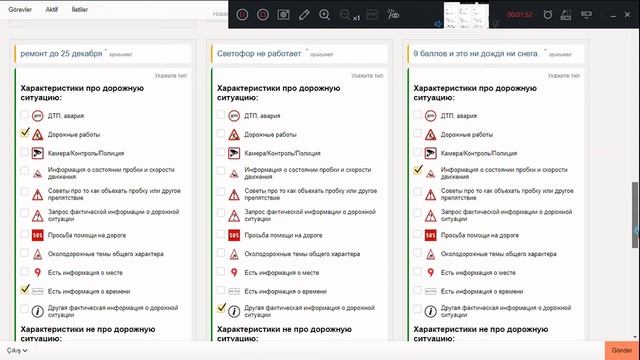
Task: Click ДТП icon in Светофор card
Action: tap(234, 116)
